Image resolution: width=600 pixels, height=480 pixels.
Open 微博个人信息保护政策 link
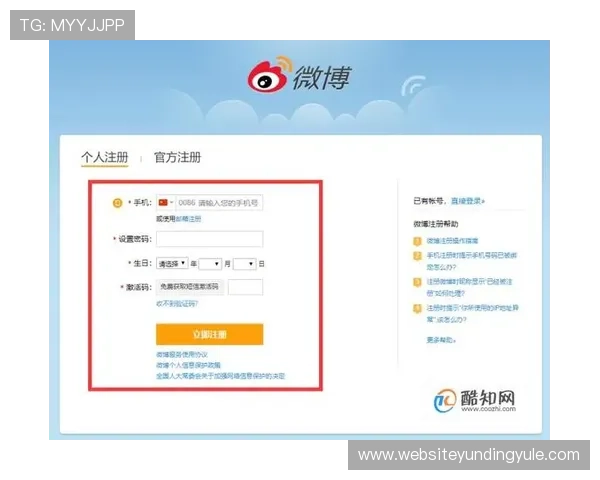[188, 365]
